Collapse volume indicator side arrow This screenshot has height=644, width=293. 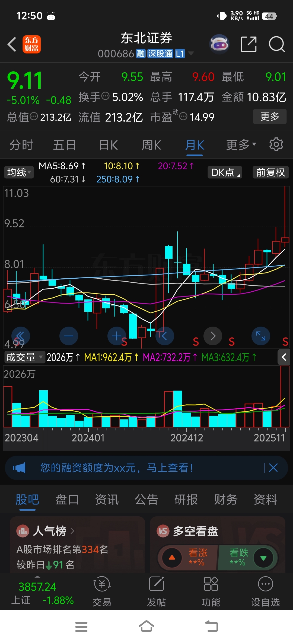pos(284,357)
